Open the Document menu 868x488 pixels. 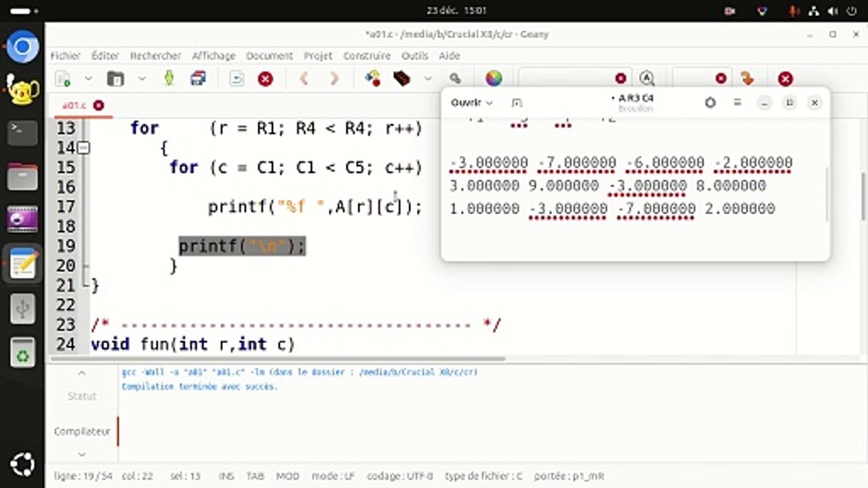click(x=269, y=56)
